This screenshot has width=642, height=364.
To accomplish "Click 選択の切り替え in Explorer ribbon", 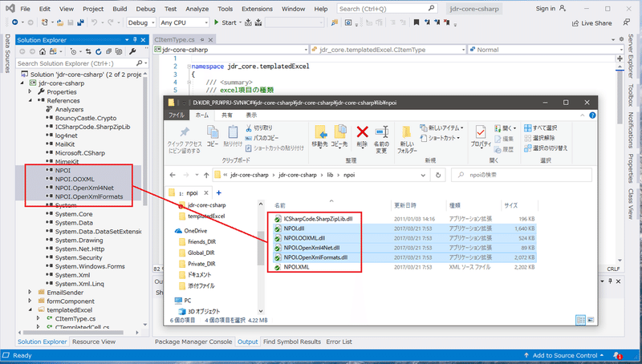I will point(546,148).
